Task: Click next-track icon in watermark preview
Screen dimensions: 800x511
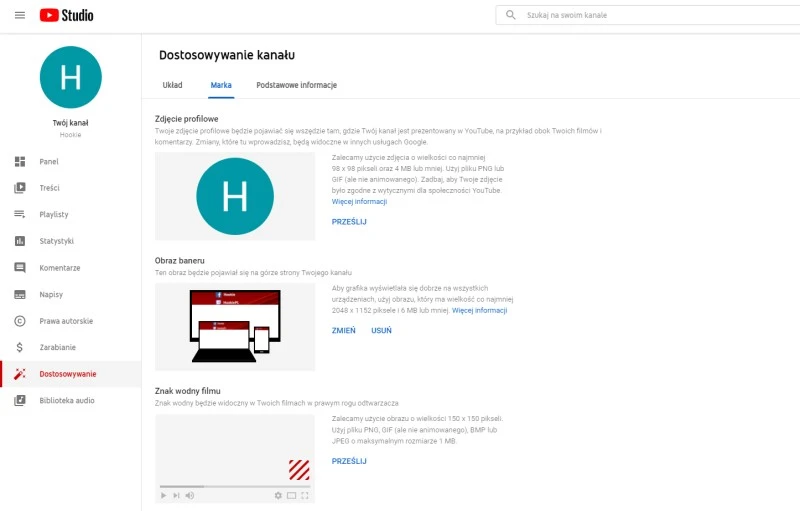Action: tap(177, 495)
